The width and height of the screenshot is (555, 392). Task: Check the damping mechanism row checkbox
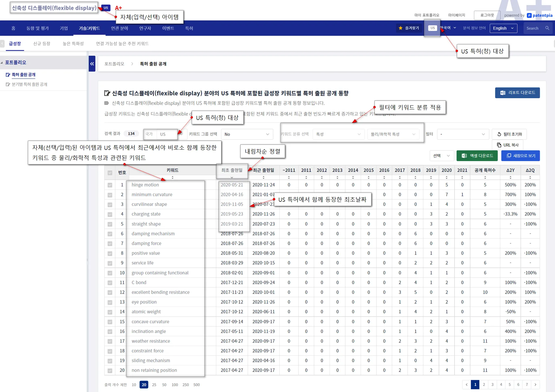[x=110, y=234]
